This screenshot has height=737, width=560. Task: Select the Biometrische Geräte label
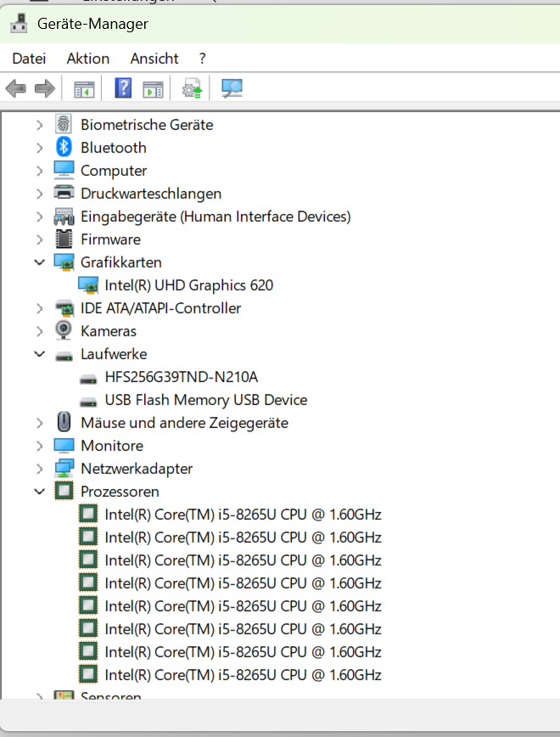[x=147, y=125]
